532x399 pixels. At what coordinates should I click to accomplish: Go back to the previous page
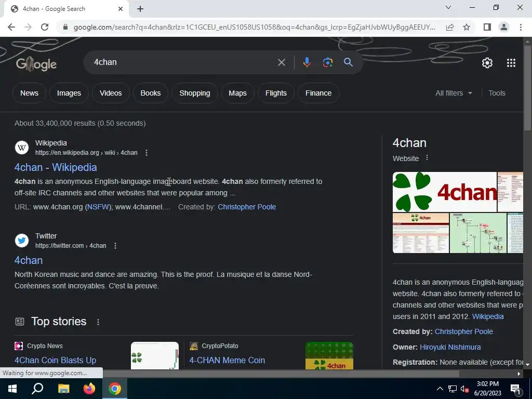click(11, 27)
